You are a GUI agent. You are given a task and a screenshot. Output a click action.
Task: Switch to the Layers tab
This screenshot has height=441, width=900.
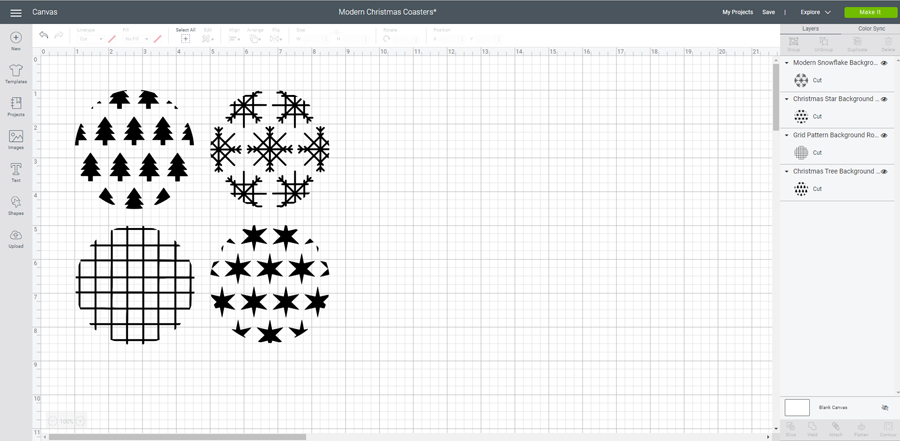coord(810,29)
